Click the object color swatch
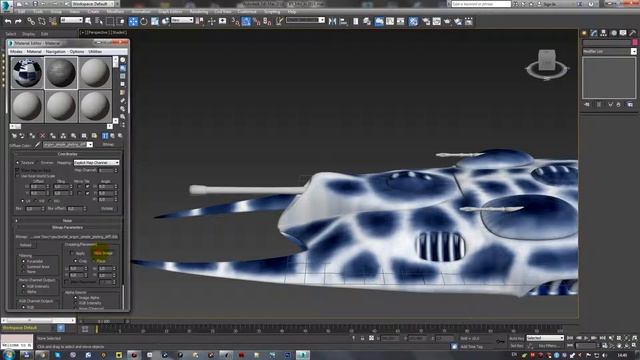This screenshot has height=360, width=640. pos(635,42)
